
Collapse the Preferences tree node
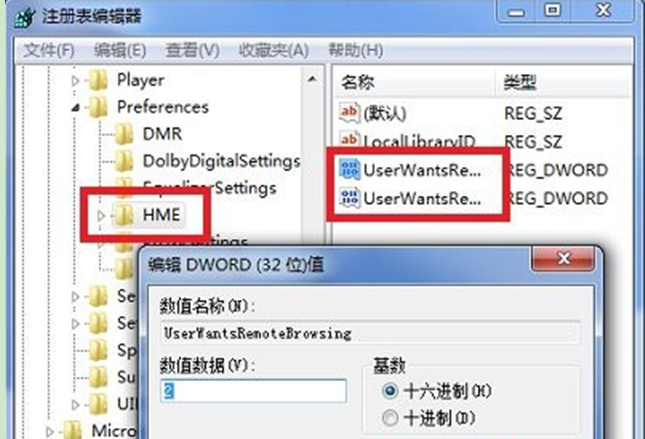pyautogui.click(x=75, y=108)
